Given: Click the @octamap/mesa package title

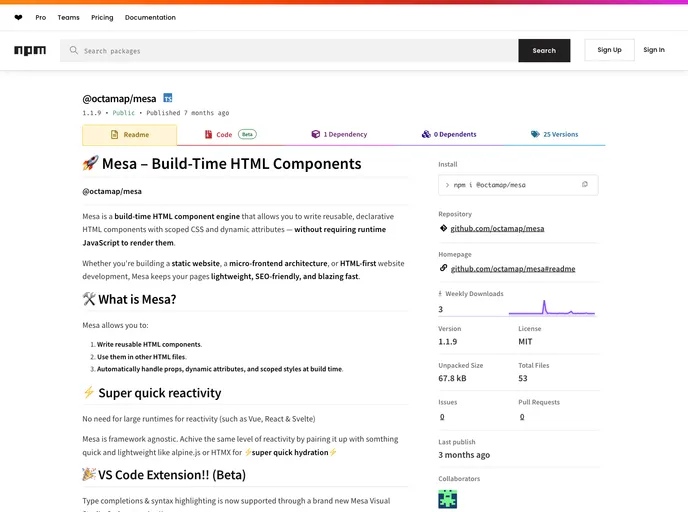Looking at the screenshot, I should pos(119,99).
